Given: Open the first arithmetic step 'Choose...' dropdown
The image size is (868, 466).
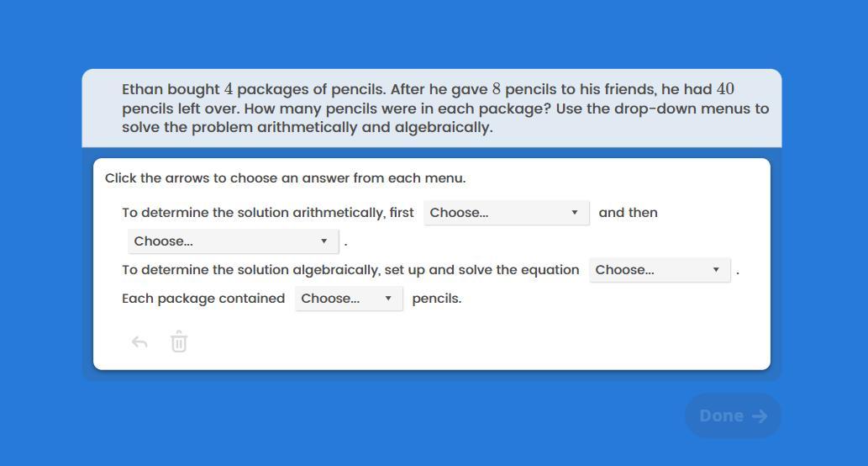Looking at the screenshot, I should pyautogui.click(x=505, y=213).
